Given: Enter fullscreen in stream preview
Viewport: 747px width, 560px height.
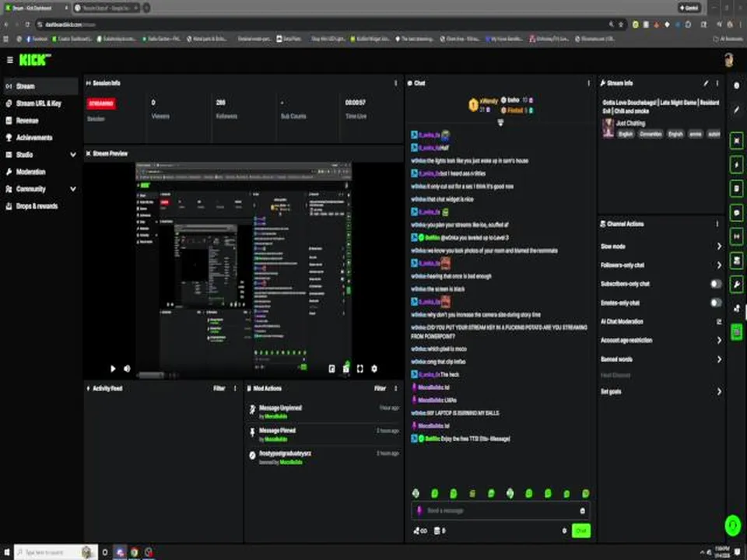Looking at the screenshot, I should [x=360, y=369].
